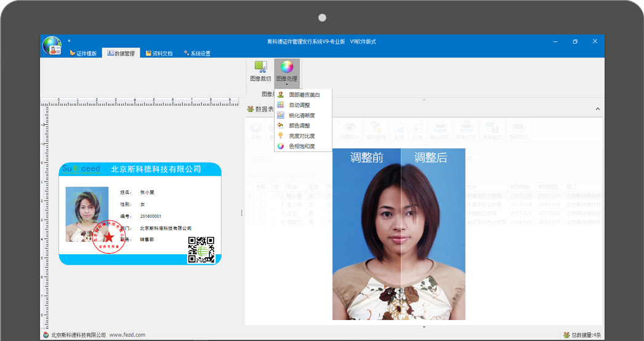This screenshot has height=341, width=644.
Task: Click the 调整后 after-adjust photo half
Action: click(x=433, y=234)
